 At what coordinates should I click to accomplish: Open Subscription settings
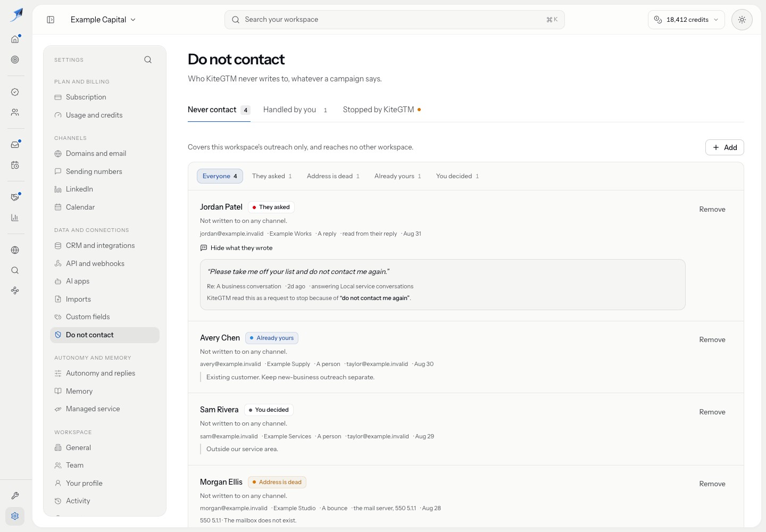105,97
